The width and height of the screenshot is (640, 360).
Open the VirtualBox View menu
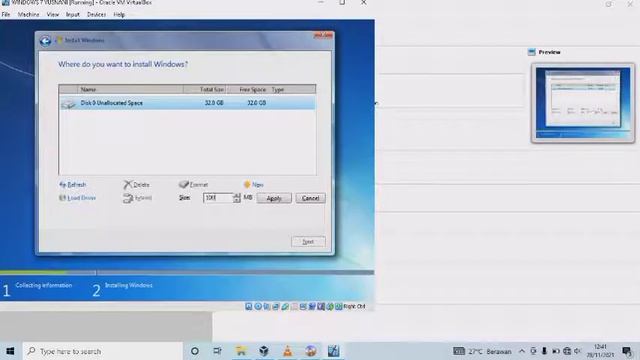(53, 14)
